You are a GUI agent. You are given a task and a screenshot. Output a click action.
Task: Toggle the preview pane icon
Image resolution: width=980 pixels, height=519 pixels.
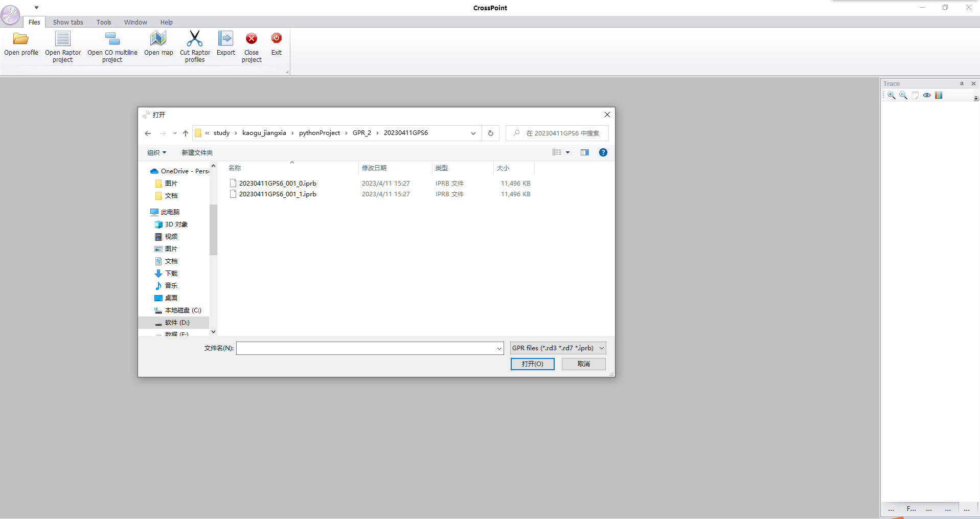585,152
